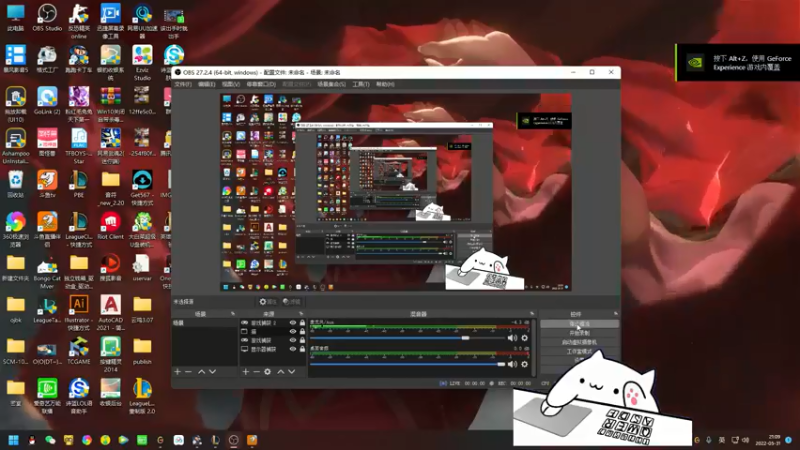Move scene down in Scenes panel
This screenshot has height=450, width=800.
point(212,371)
